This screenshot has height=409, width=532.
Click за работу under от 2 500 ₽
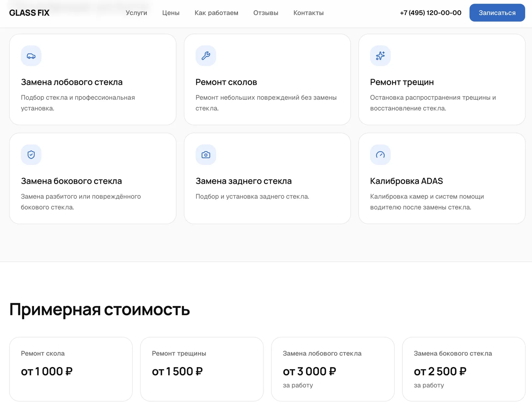pos(429,385)
